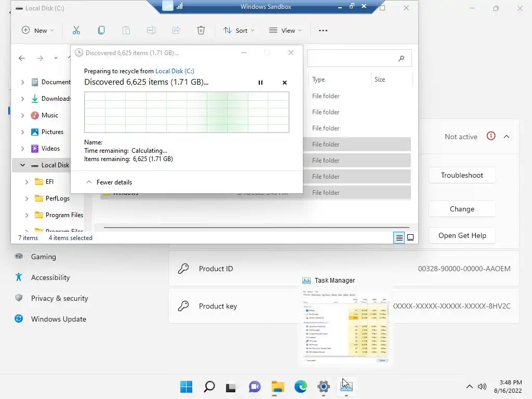Pause the recycle operation

click(261, 83)
